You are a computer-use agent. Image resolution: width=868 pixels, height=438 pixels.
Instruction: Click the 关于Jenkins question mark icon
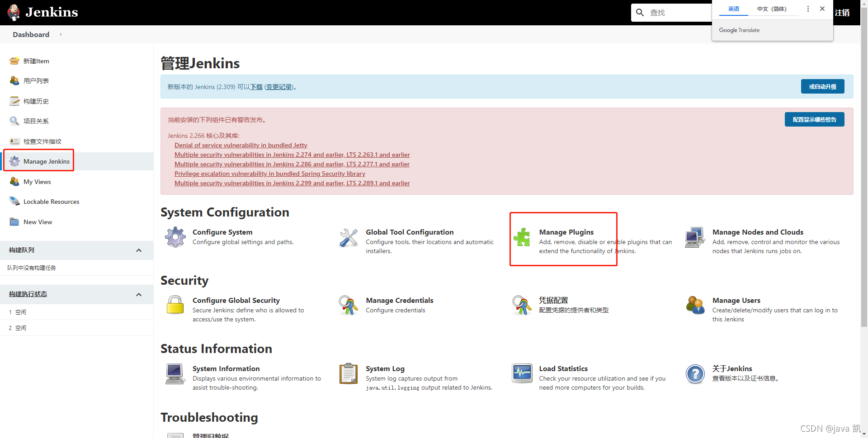(695, 374)
